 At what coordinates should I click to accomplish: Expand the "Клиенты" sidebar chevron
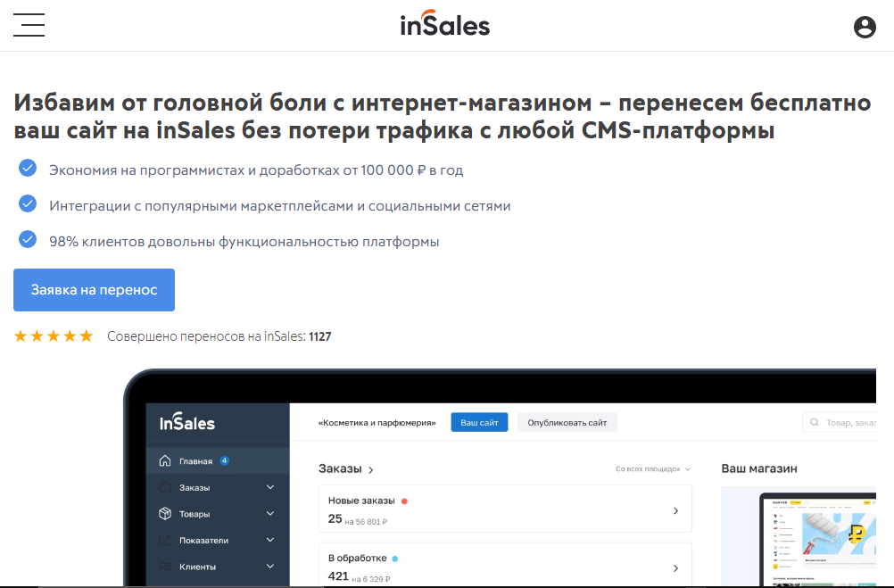(270, 567)
